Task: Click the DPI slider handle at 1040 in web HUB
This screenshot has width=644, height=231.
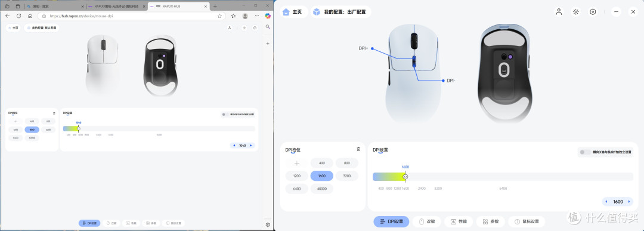Action: (79, 129)
